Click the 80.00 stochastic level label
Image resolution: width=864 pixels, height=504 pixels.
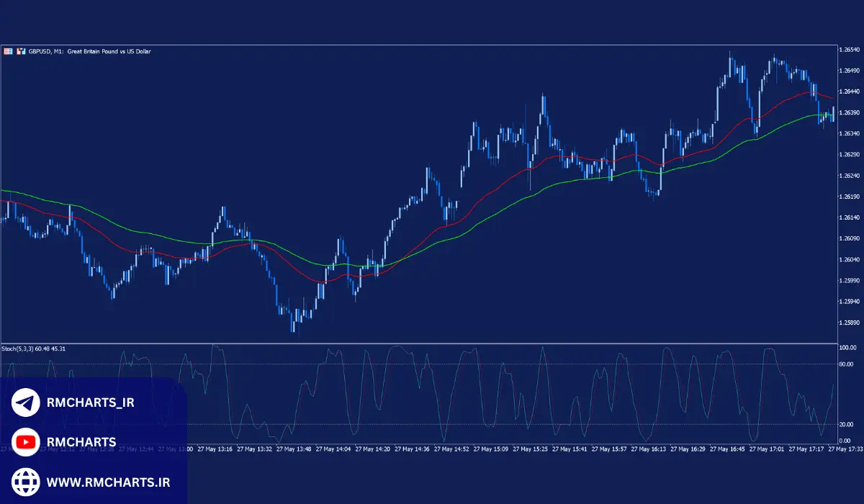tap(847, 364)
